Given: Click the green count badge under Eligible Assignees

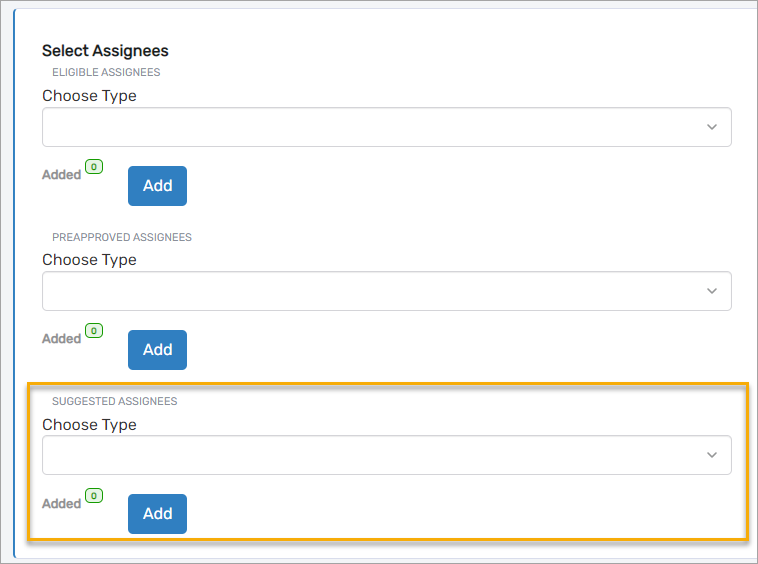Looking at the screenshot, I should pos(94,167).
